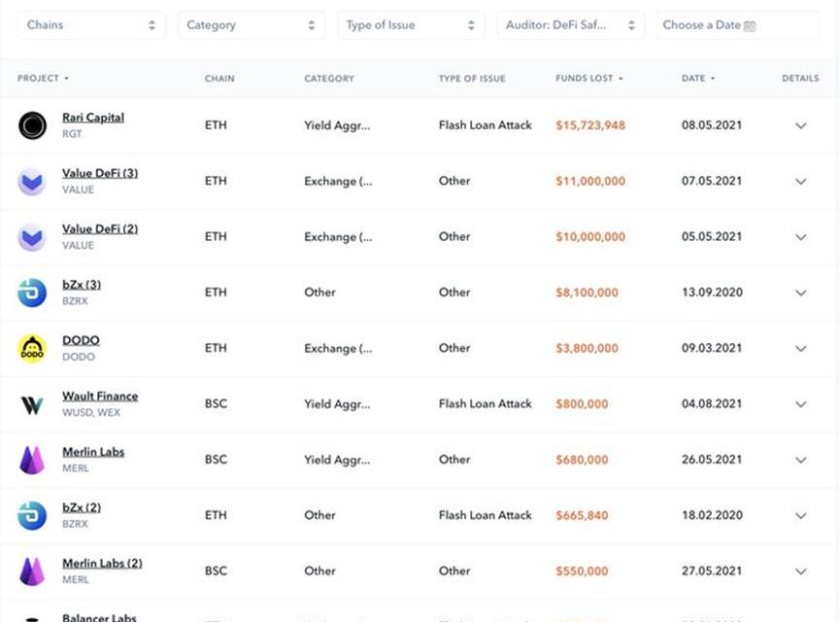840x622 pixels.
Task: Sort table by Project column
Action: click(43, 79)
